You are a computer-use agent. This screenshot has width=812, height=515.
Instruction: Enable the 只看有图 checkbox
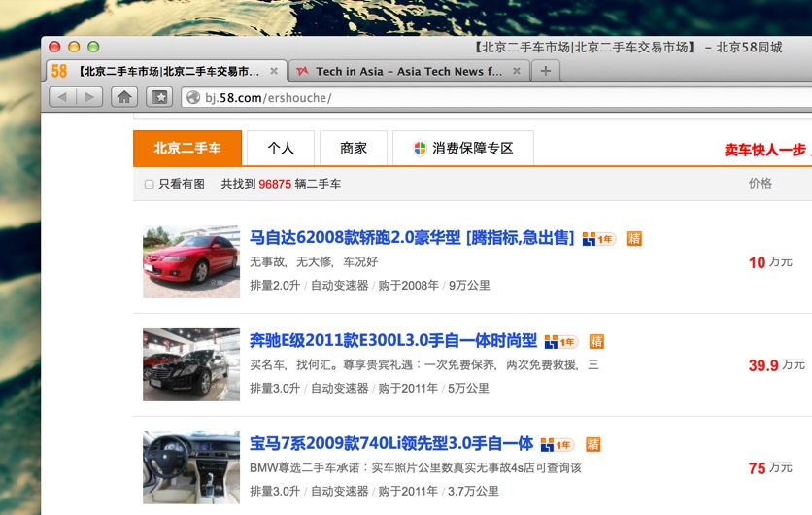pos(150,184)
